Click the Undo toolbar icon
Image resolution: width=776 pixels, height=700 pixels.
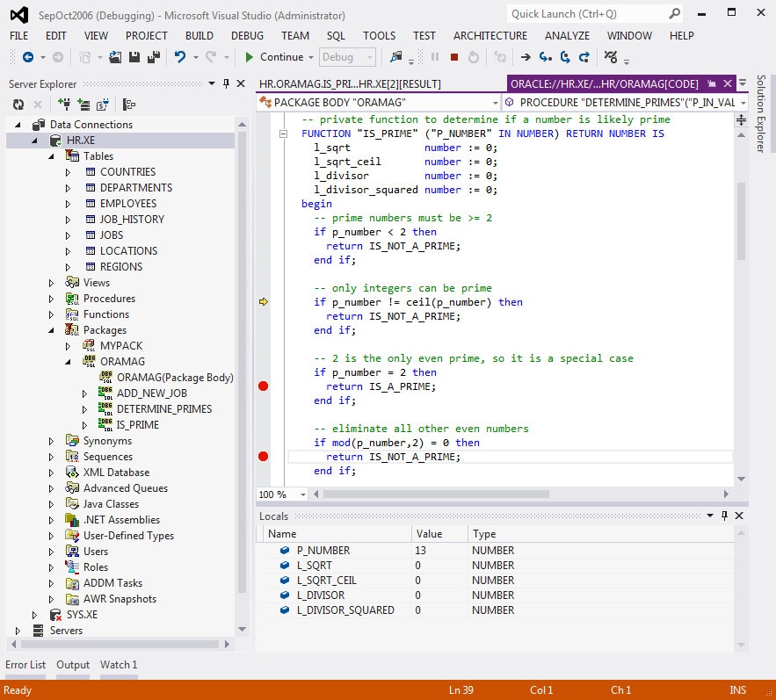click(180, 57)
